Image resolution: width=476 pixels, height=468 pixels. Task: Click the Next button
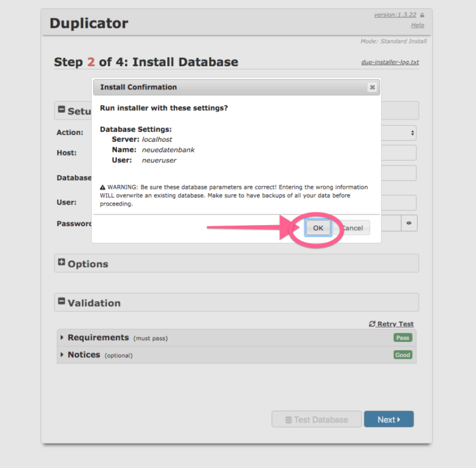(x=389, y=420)
